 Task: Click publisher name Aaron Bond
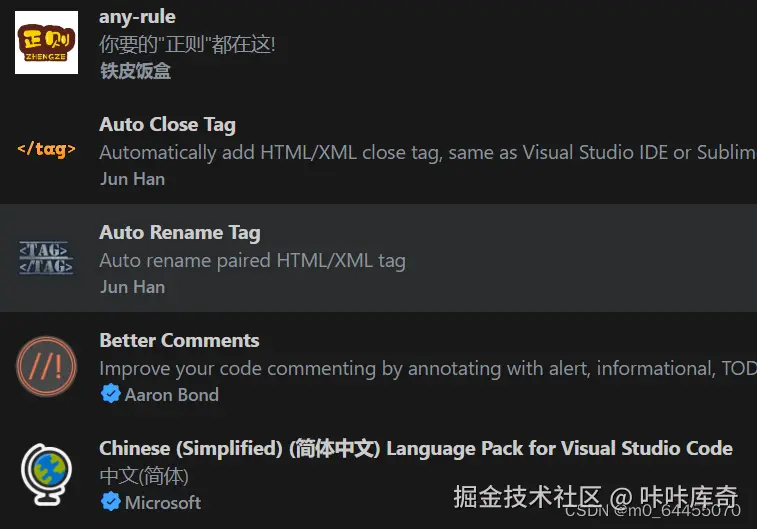pyautogui.click(x=171, y=394)
